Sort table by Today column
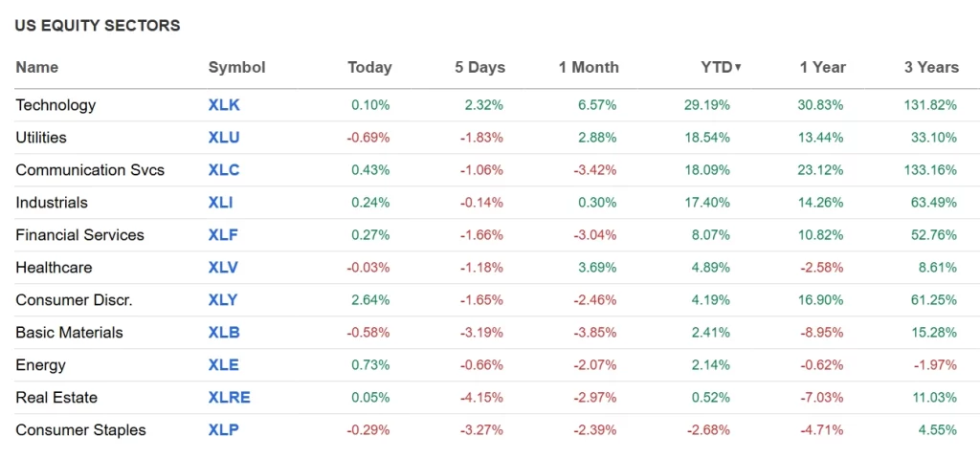The width and height of the screenshot is (980, 458). (369, 68)
